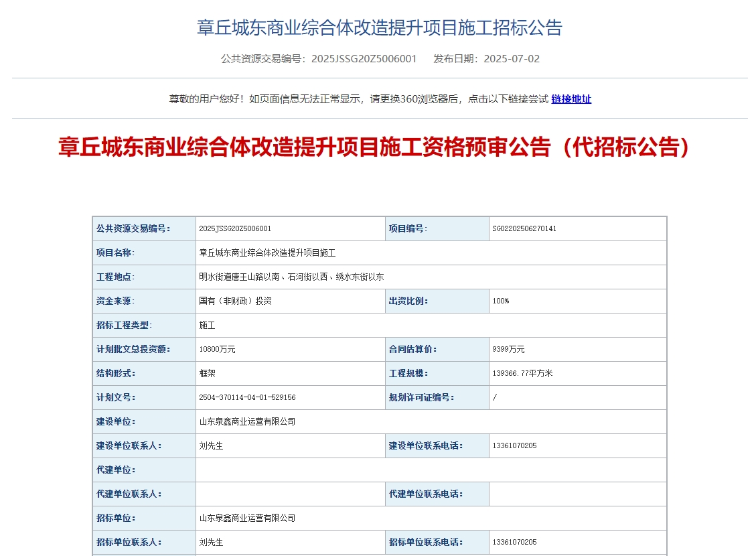The image size is (756, 556).
Task: Click the 合同估算价 label cell
Action: [437, 349]
